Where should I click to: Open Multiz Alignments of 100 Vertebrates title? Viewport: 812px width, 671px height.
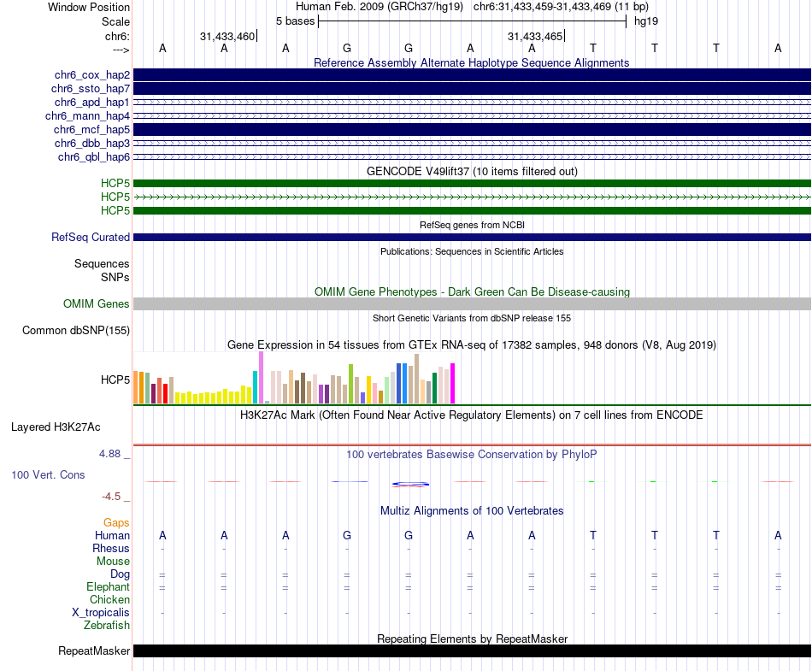(472, 510)
